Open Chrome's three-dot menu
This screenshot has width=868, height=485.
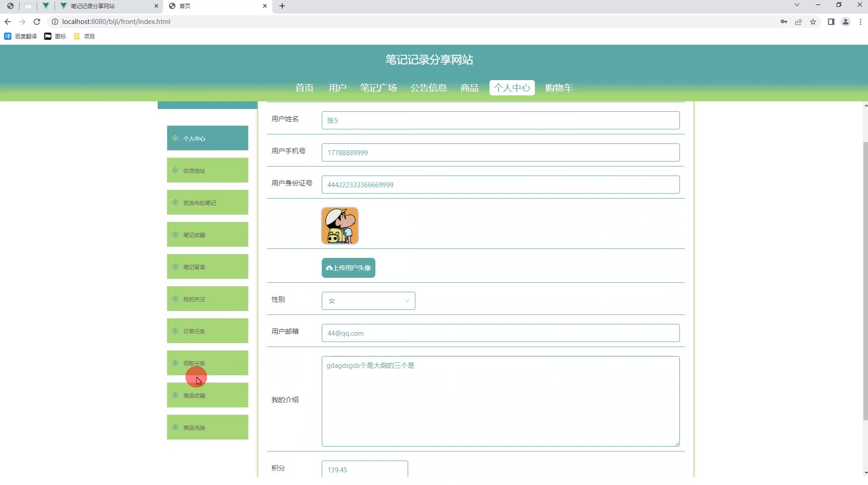pyautogui.click(x=860, y=22)
